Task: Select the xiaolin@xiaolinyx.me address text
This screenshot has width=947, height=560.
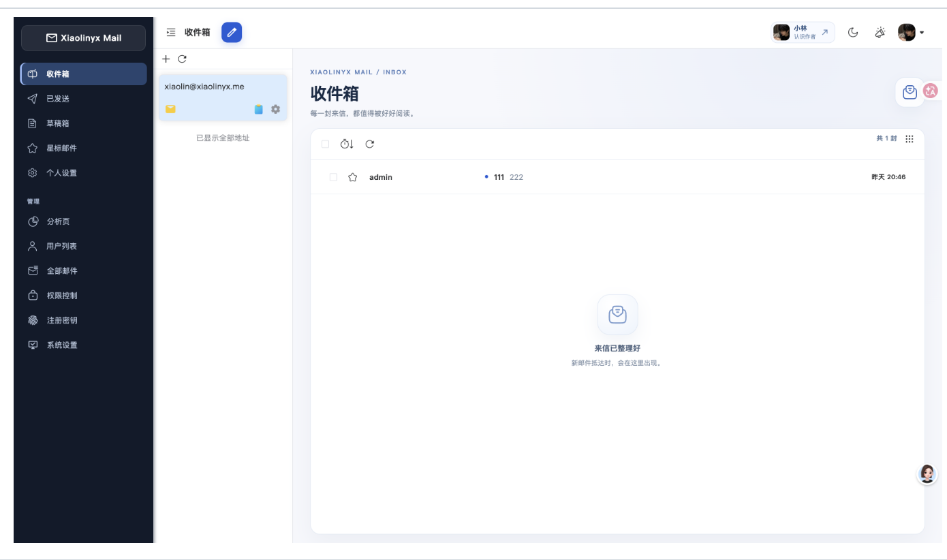Action: click(204, 87)
